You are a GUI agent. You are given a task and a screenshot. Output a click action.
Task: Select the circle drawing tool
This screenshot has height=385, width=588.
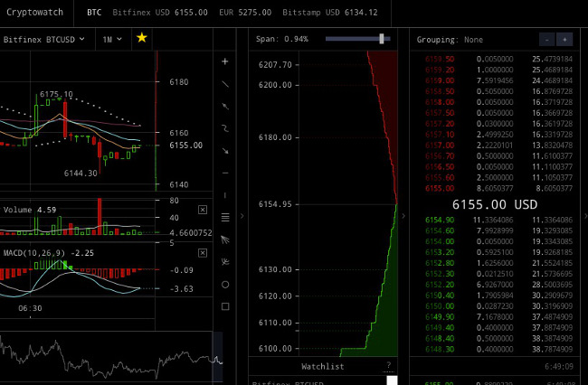click(225, 285)
